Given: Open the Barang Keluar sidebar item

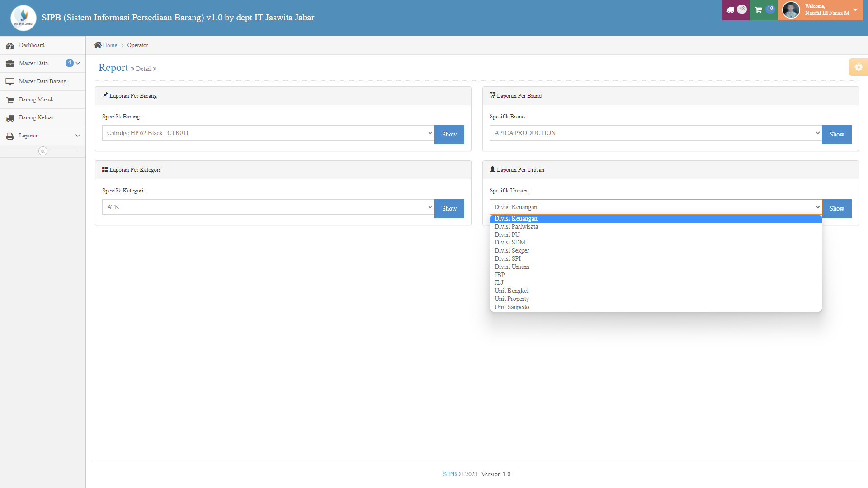Looking at the screenshot, I should [x=36, y=117].
